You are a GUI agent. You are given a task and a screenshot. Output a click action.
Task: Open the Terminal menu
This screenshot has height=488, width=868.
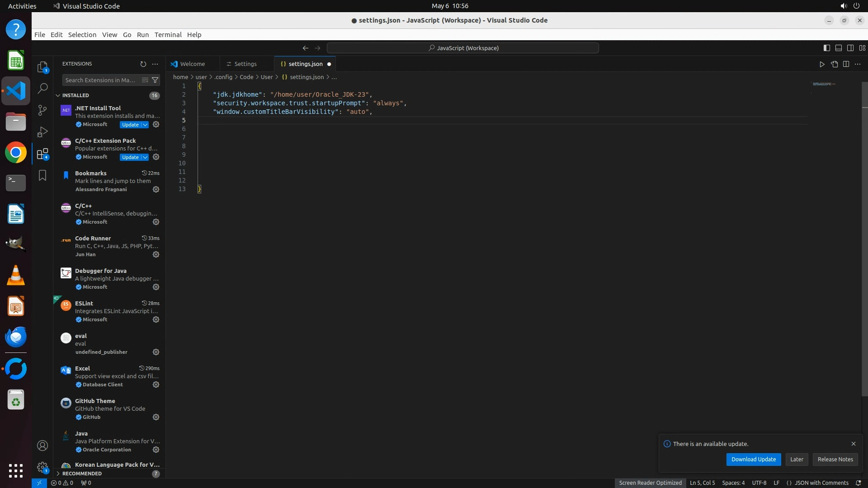tap(168, 35)
